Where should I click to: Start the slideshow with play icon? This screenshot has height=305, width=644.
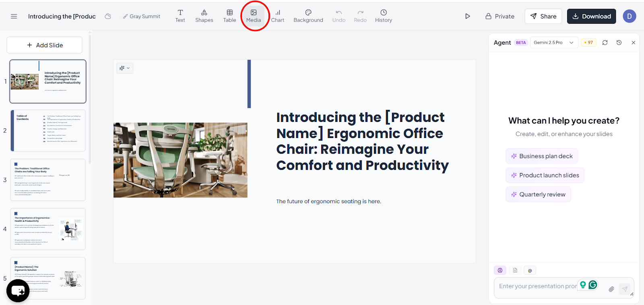467,16
